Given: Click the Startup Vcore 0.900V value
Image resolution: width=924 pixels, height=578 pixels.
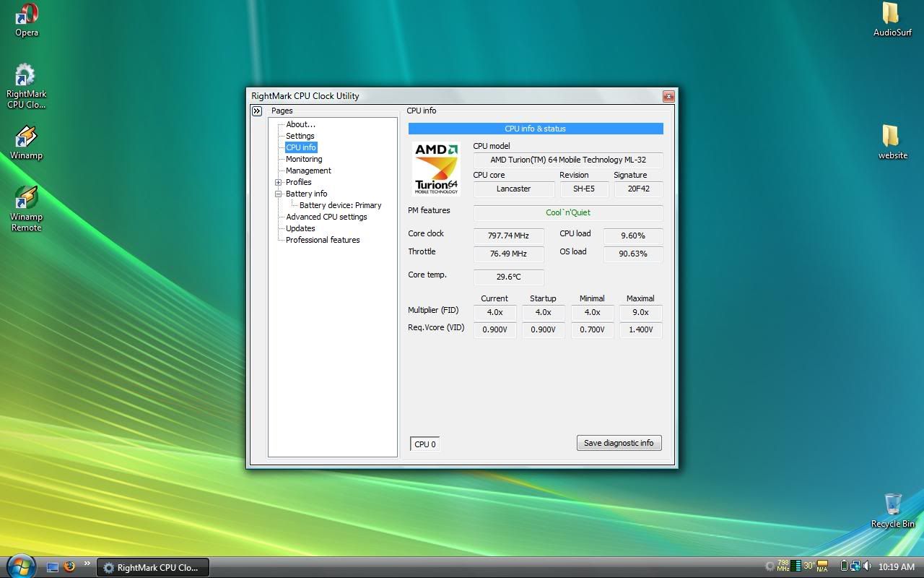Looking at the screenshot, I should (x=543, y=329).
